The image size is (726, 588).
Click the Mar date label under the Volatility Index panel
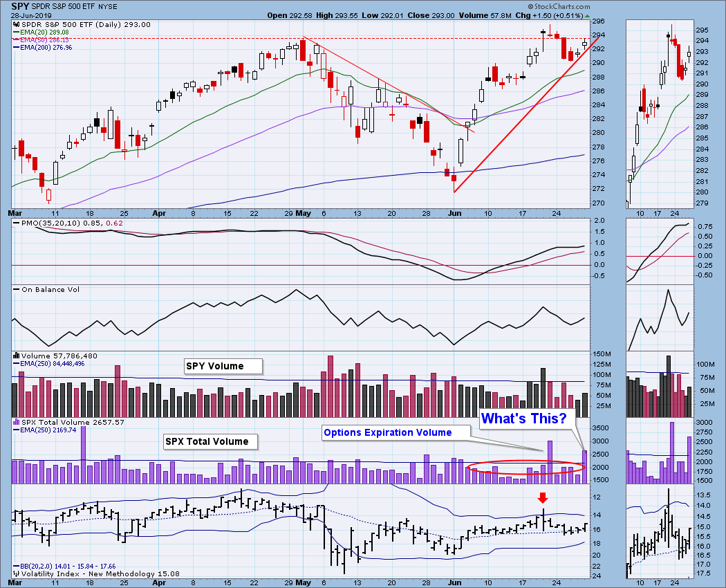click(15, 583)
